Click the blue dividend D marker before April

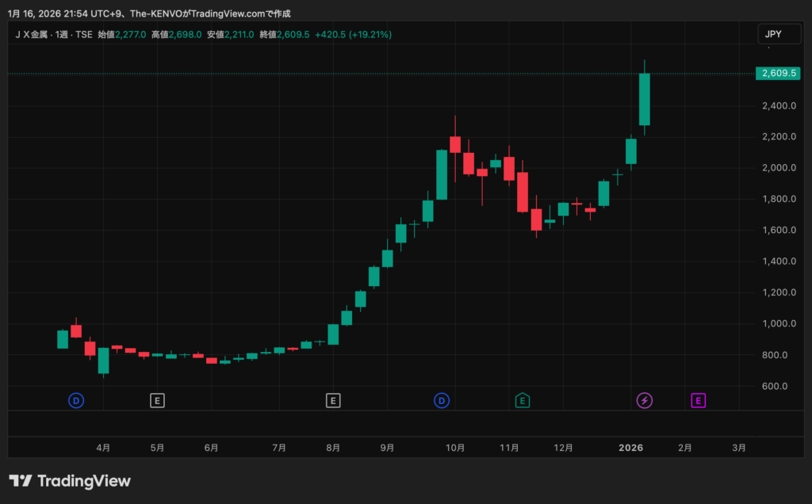(x=76, y=401)
